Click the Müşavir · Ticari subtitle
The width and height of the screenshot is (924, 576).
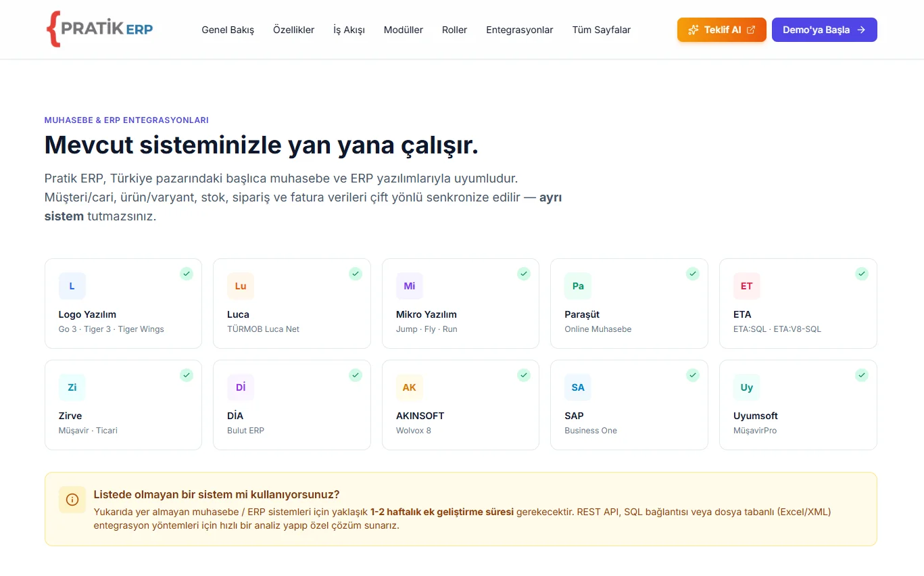coord(88,431)
